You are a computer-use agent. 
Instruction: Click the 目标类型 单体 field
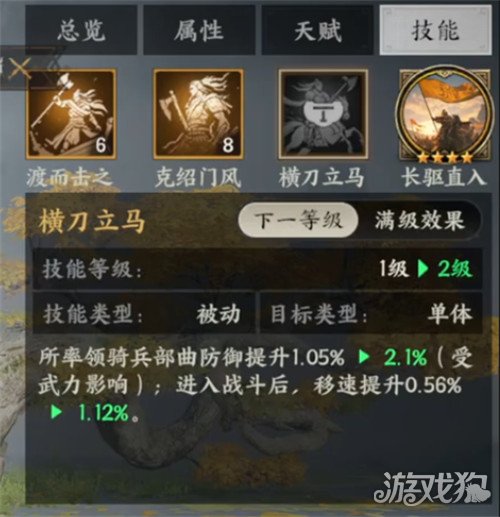click(x=371, y=314)
